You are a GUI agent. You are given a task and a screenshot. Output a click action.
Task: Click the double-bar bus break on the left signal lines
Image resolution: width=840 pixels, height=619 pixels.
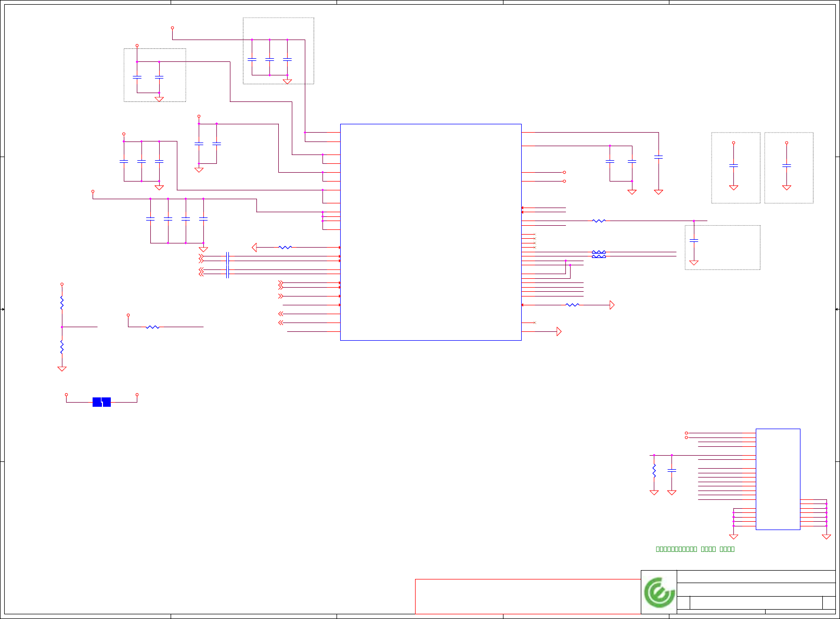tap(227, 265)
